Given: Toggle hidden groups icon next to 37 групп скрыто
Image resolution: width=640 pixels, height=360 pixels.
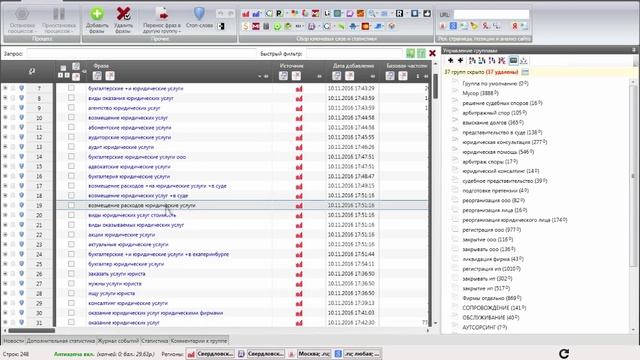Looking at the screenshot, I should pos(525,72).
